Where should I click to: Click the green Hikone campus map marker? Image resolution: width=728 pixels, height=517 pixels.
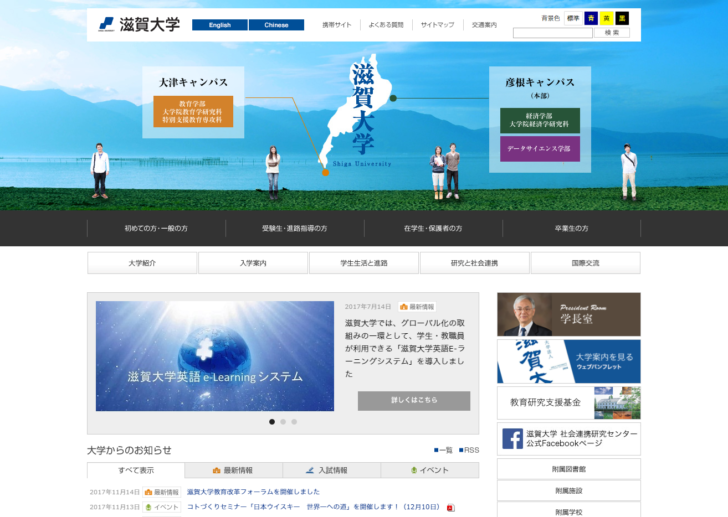point(393,98)
